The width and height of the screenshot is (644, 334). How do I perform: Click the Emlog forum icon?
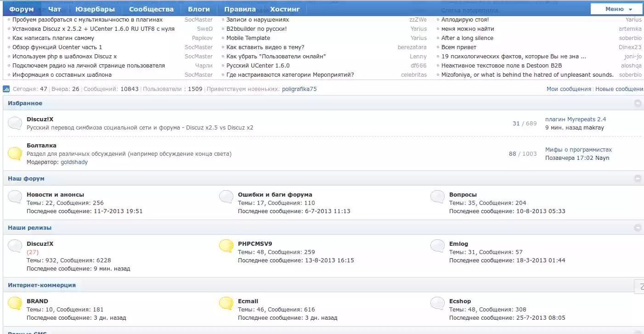point(436,246)
